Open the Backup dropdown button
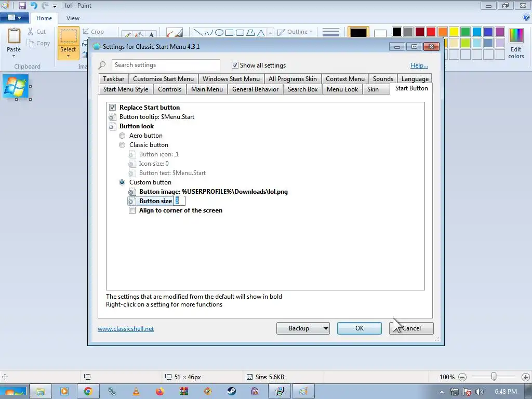The height and width of the screenshot is (399, 532). [x=303, y=328]
